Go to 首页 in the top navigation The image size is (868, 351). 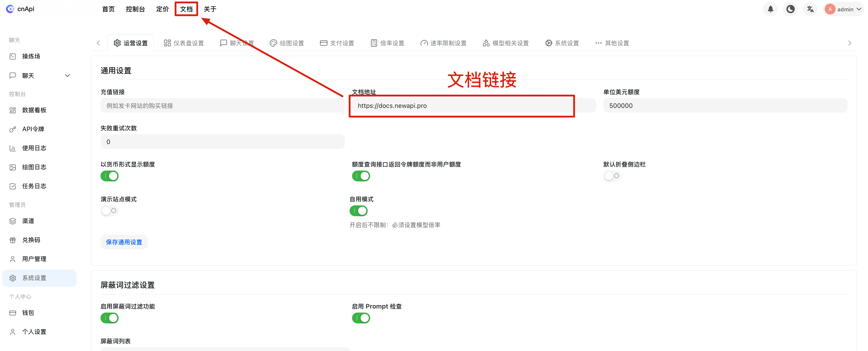click(x=108, y=9)
